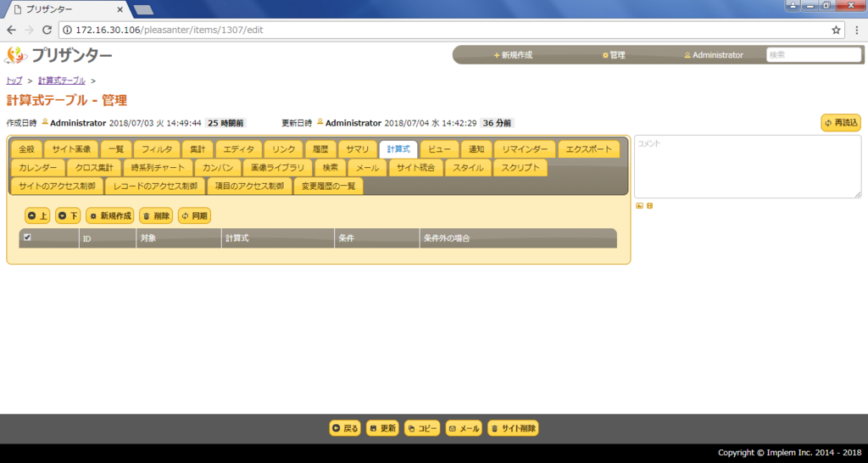Open the 集計 tab
This screenshot has height=463, width=868.
coord(198,149)
